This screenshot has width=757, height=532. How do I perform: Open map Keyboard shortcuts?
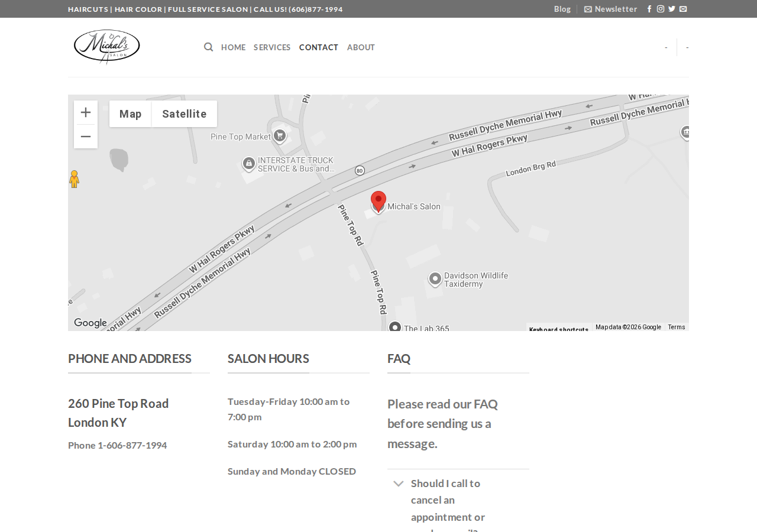point(559,329)
